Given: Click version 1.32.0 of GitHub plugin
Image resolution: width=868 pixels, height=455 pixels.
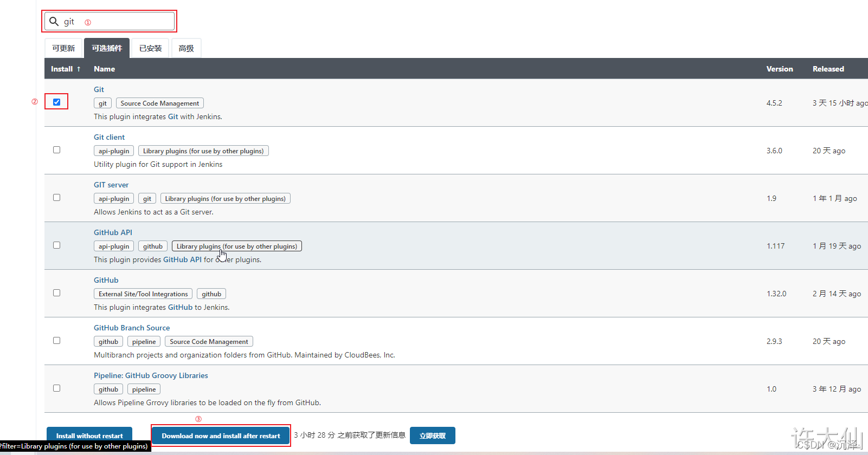Looking at the screenshot, I should [776, 294].
